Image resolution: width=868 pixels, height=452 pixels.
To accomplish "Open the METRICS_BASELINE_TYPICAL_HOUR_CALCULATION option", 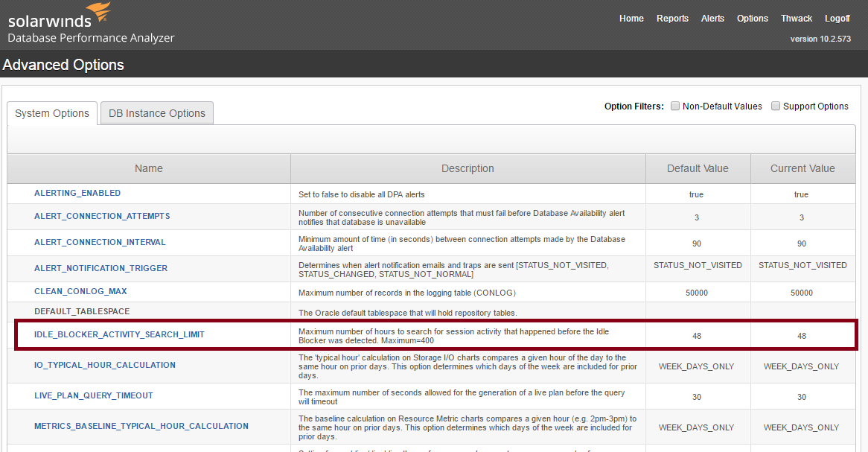I will (x=141, y=426).
